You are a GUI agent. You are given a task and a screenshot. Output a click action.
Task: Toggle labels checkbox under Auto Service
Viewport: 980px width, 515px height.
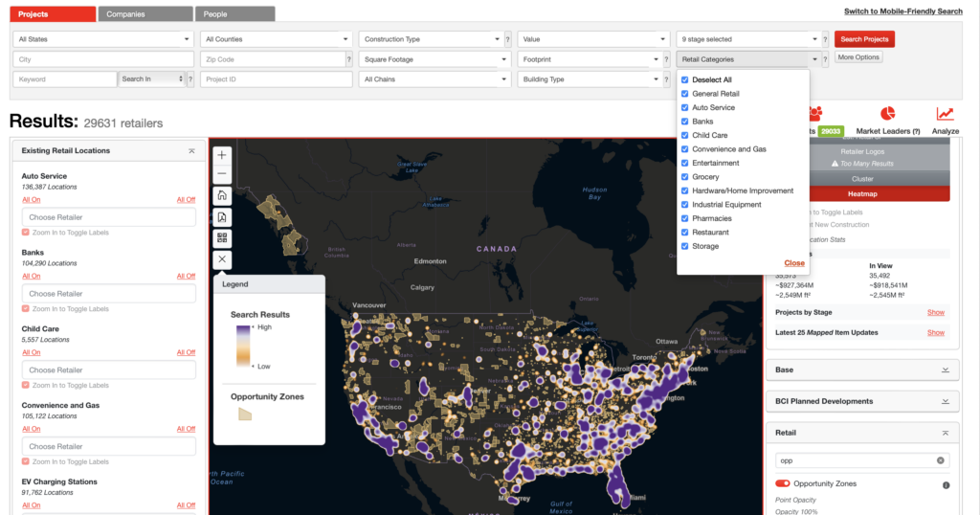26,233
